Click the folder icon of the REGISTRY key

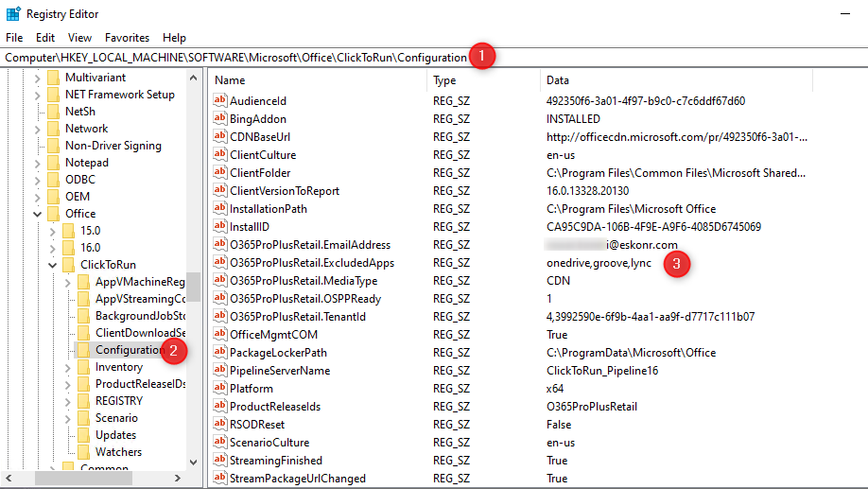83,401
